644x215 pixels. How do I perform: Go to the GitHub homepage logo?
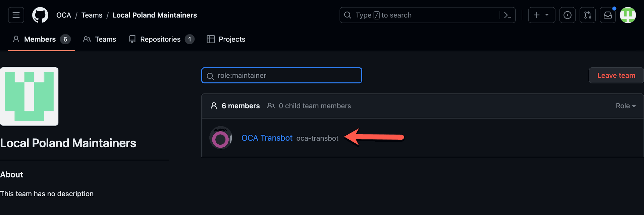point(40,15)
